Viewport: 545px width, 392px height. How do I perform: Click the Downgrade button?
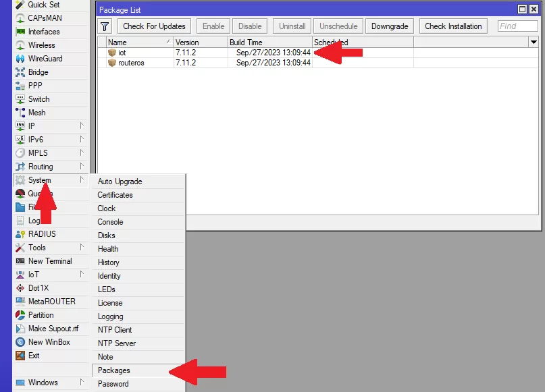click(x=390, y=26)
